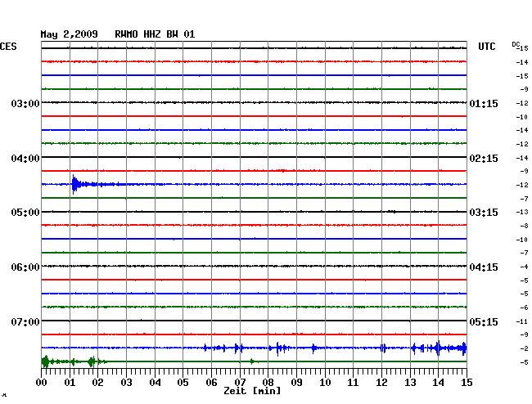Select minute tick label 14
This screenshot has width=532, height=404.
tap(438, 383)
